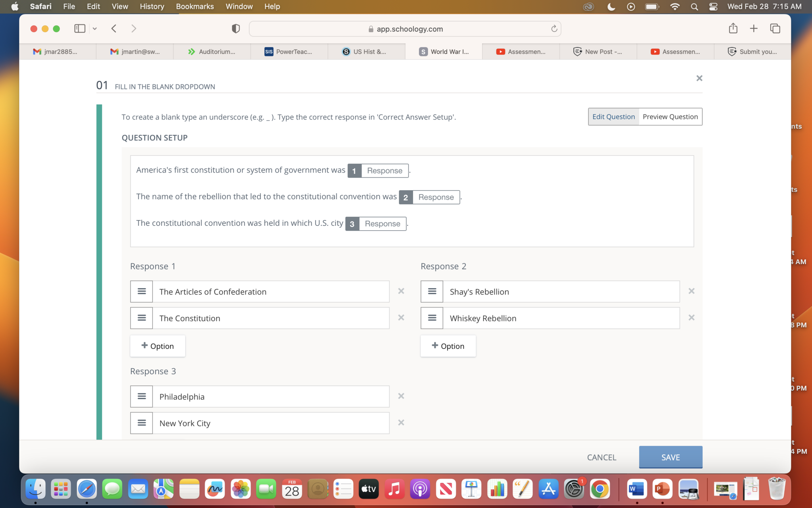
Task: Click the New York City option field
Action: coord(271,423)
